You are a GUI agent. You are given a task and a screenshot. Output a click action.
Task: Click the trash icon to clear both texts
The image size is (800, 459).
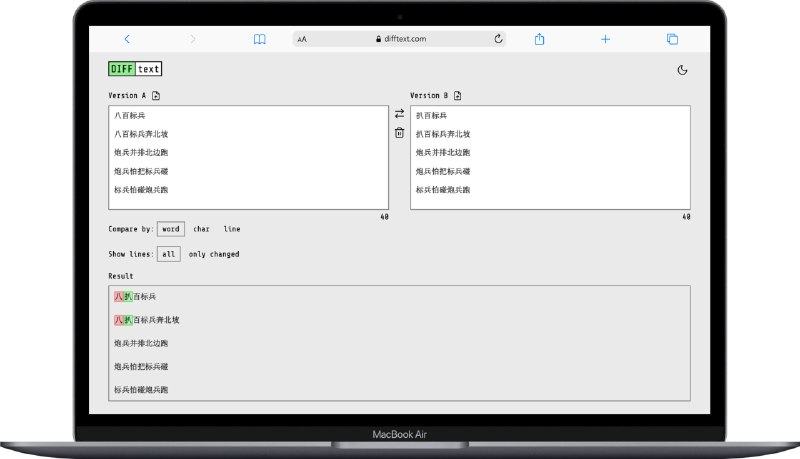click(399, 132)
